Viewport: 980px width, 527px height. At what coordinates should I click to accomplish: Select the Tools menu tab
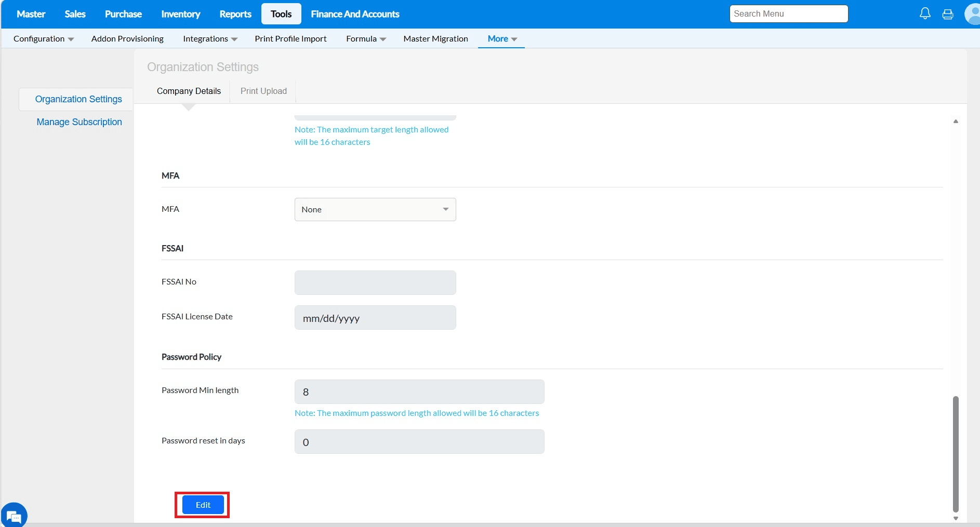click(281, 14)
